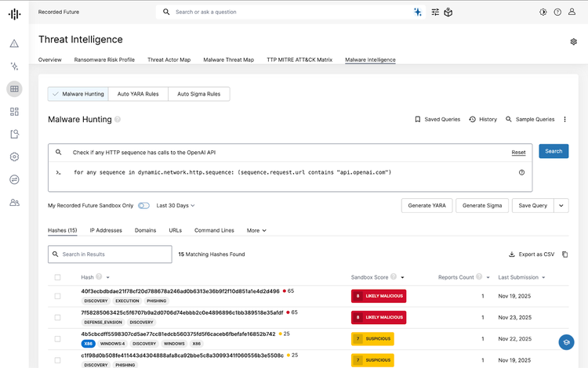The width and height of the screenshot is (588, 368).
Task: Click the query help question mark icon
Action: coord(521,172)
